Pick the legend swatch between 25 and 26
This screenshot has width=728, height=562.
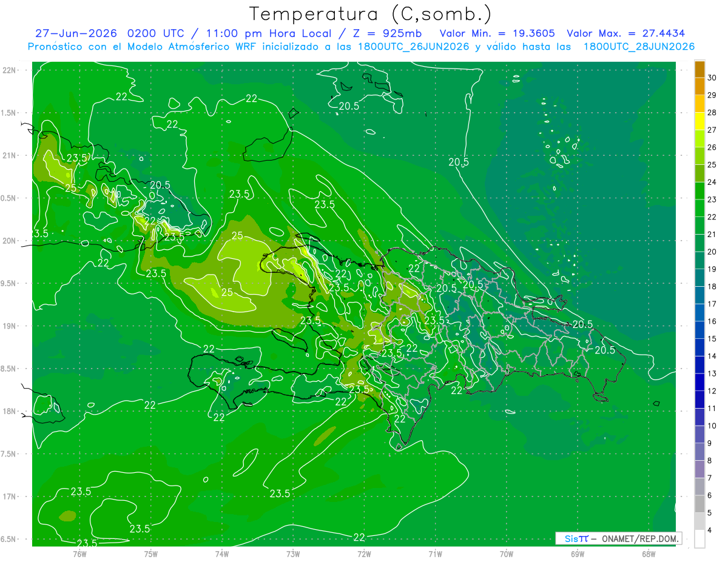click(x=699, y=156)
